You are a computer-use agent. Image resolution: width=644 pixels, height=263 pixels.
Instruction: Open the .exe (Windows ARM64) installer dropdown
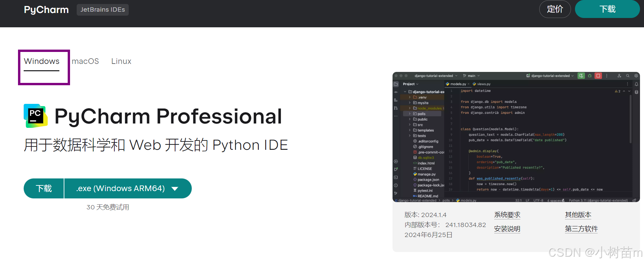click(x=128, y=188)
